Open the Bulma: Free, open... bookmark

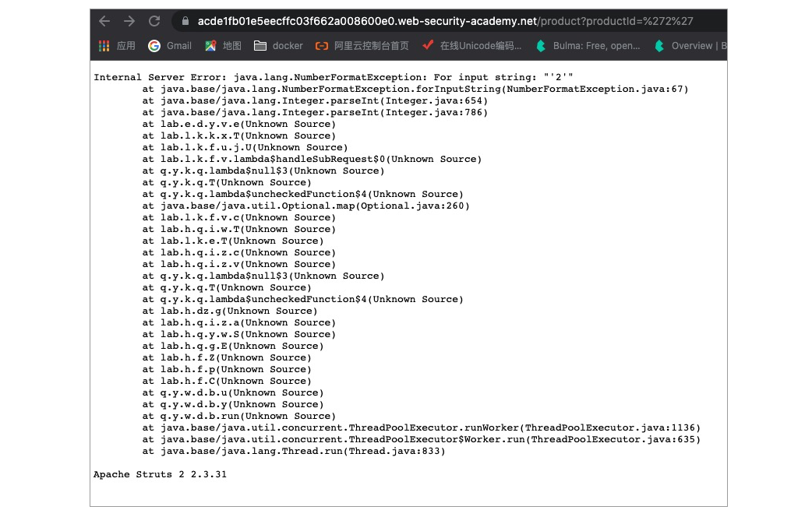pos(588,46)
